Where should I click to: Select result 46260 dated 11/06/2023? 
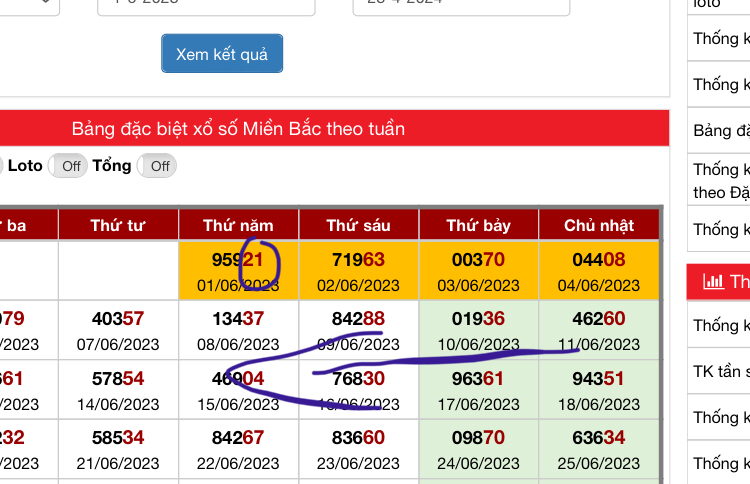tap(599, 330)
